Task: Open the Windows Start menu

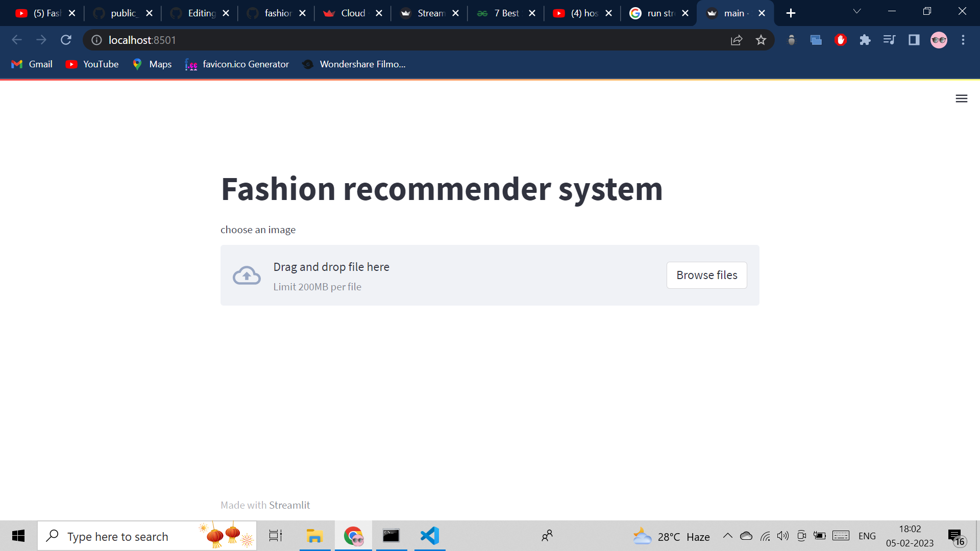Action: pyautogui.click(x=18, y=536)
